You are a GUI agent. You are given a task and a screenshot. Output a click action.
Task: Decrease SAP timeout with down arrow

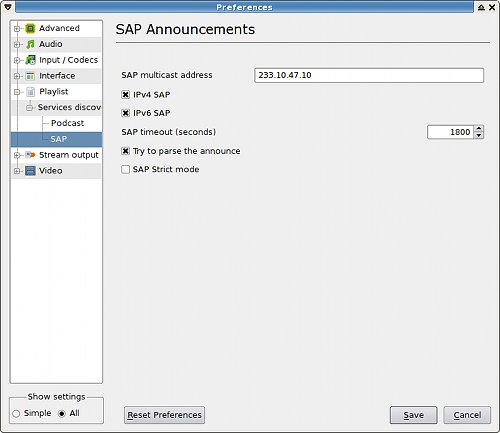tap(479, 135)
